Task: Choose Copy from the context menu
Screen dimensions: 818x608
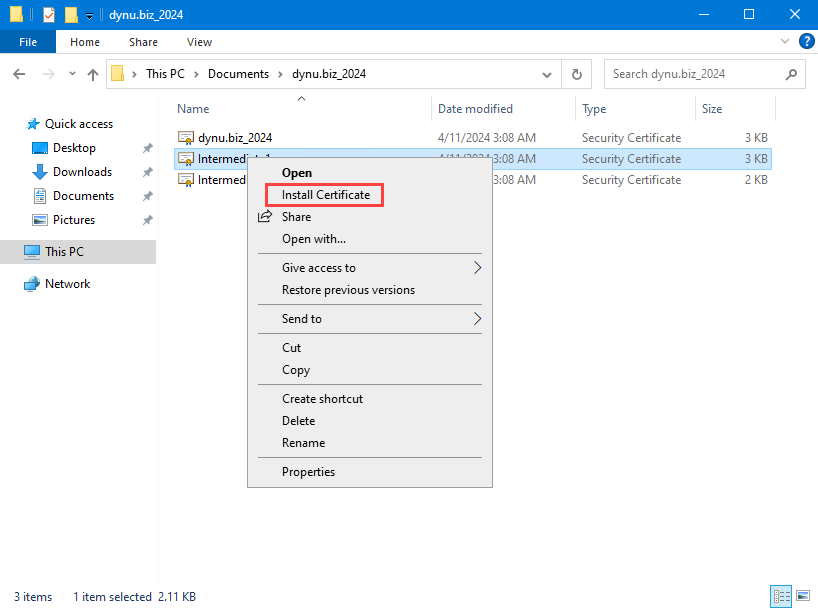Action: pos(296,370)
